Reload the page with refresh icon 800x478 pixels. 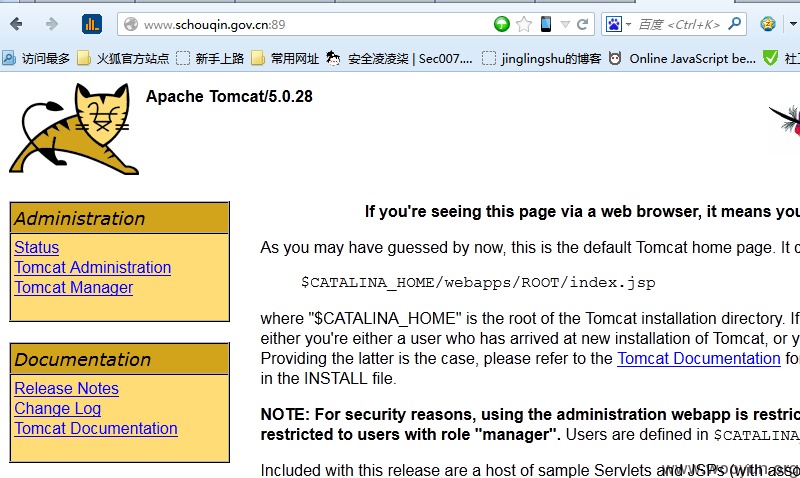[582, 24]
